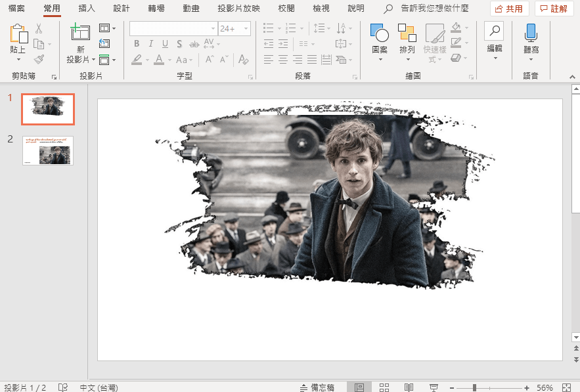Open the Arrange objects icon
Image resolution: width=580 pixels, height=392 pixels.
tap(407, 33)
